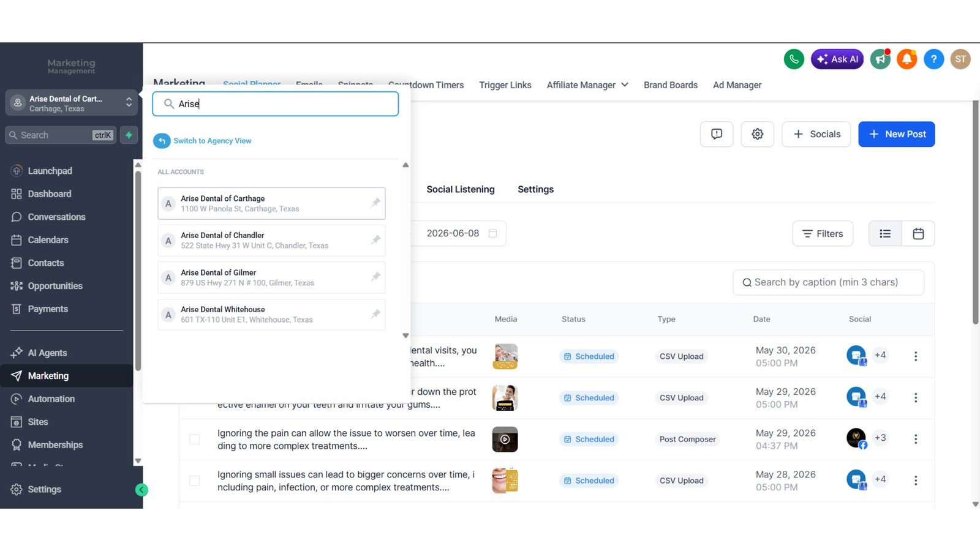Select the Arise Dental Whitehouse account
The width and height of the screenshot is (980, 551).
click(x=271, y=315)
